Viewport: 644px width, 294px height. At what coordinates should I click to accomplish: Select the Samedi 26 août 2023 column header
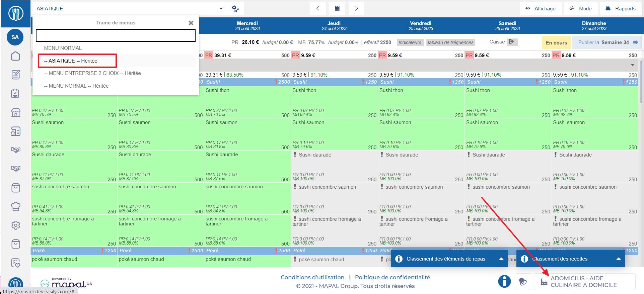(508, 26)
